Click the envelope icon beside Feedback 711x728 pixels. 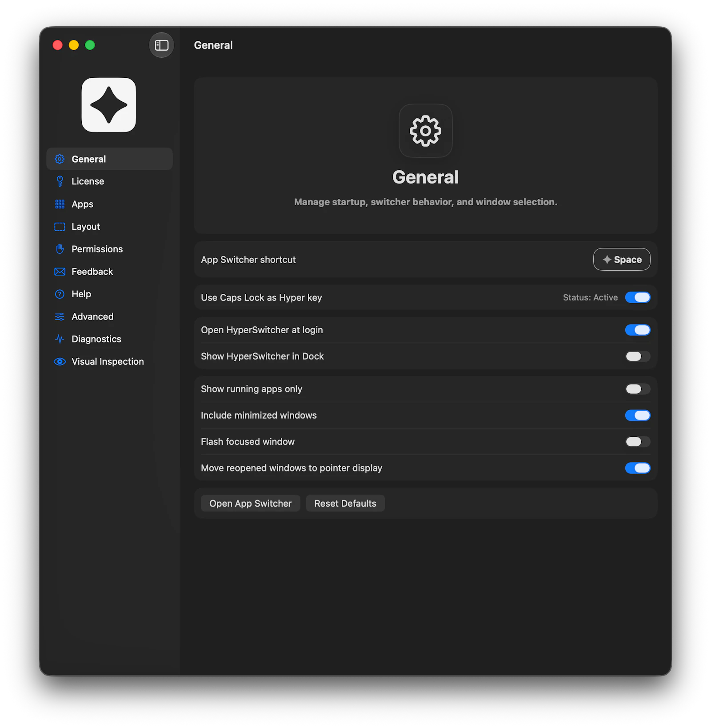pyautogui.click(x=60, y=272)
